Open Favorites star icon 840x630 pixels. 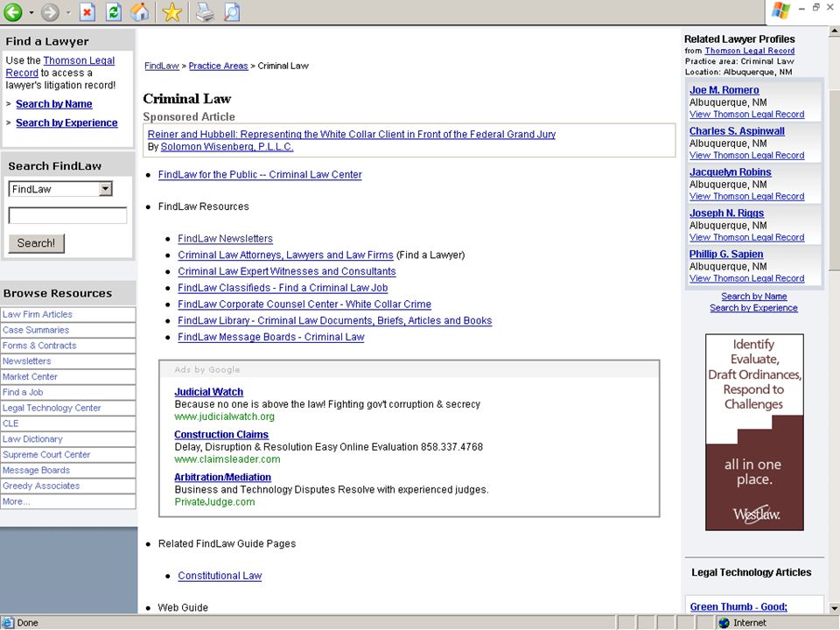click(x=172, y=11)
